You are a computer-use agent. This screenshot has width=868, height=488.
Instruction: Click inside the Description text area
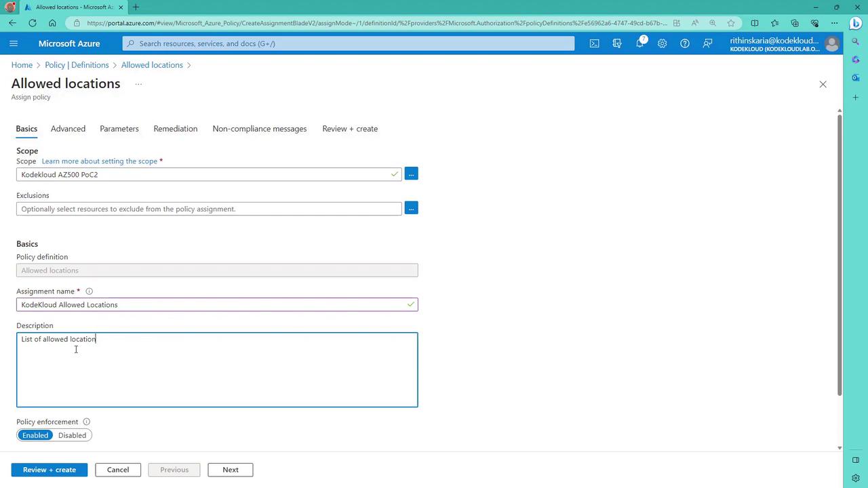tap(217, 369)
